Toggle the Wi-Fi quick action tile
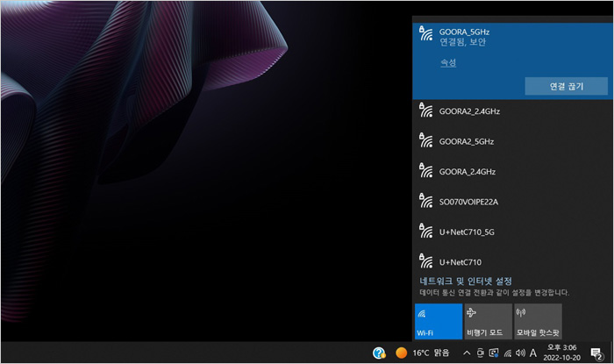 click(x=439, y=321)
